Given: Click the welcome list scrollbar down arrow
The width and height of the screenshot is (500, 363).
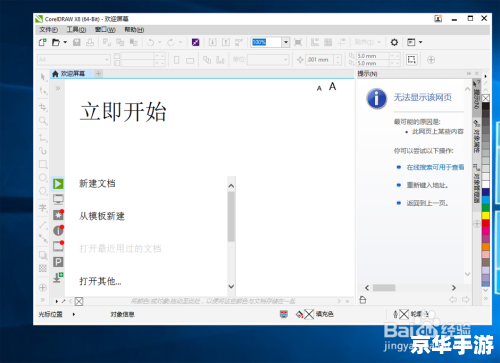Looking at the screenshot, I should (x=231, y=286).
